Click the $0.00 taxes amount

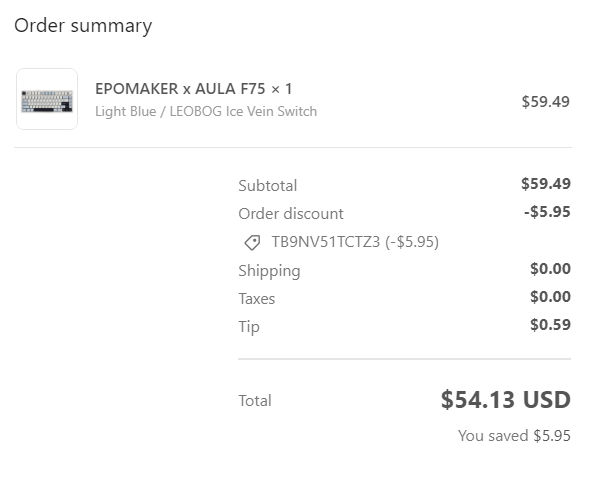tap(550, 297)
